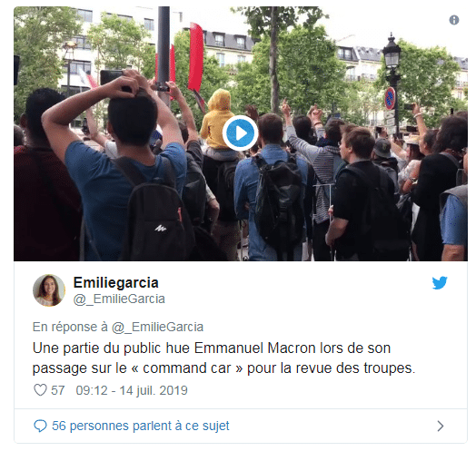Open the timestamp 09:12 - 14 juil. 2019
This screenshot has width=476, height=451.
[x=132, y=390]
